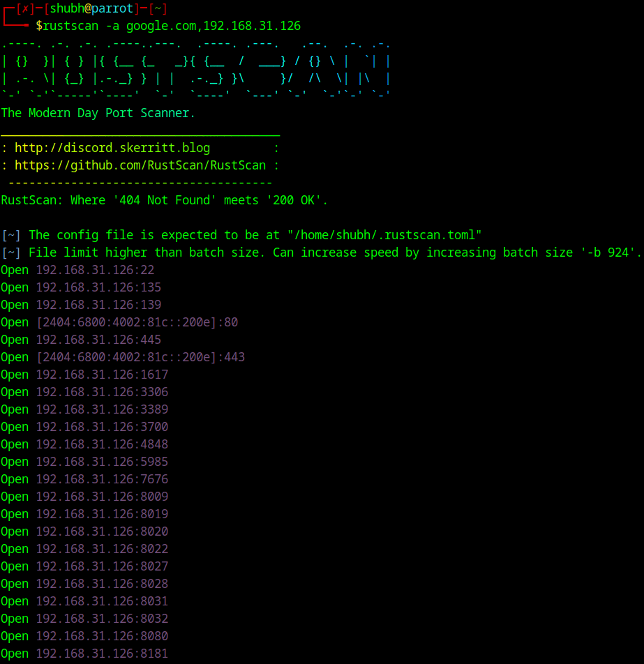644x664 pixels.
Task: Select the open port 3306 line
Action: tap(84, 392)
